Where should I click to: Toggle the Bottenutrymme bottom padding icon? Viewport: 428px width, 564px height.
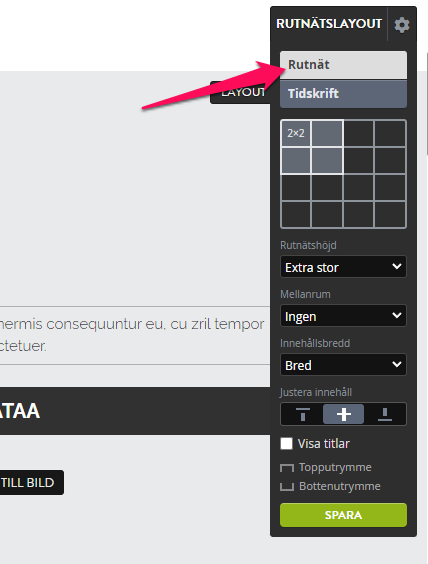point(287,487)
